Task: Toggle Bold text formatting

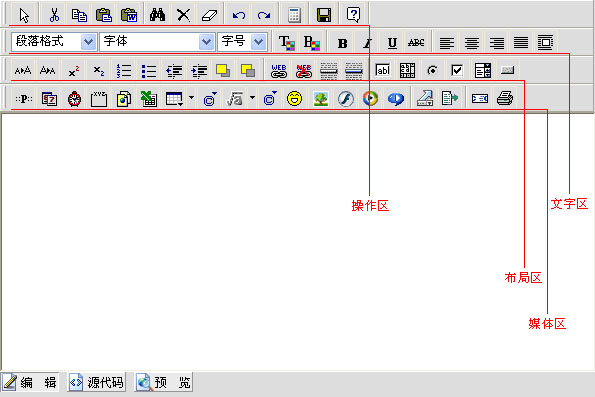Action: pos(342,43)
